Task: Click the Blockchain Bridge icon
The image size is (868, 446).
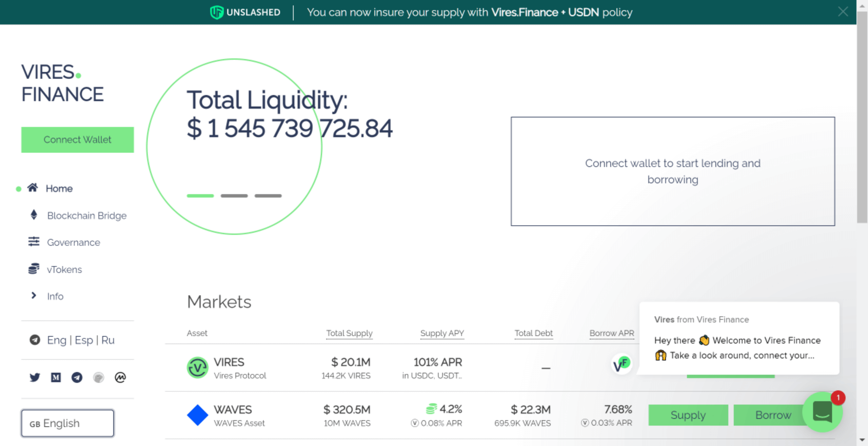Action: coord(33,215)
